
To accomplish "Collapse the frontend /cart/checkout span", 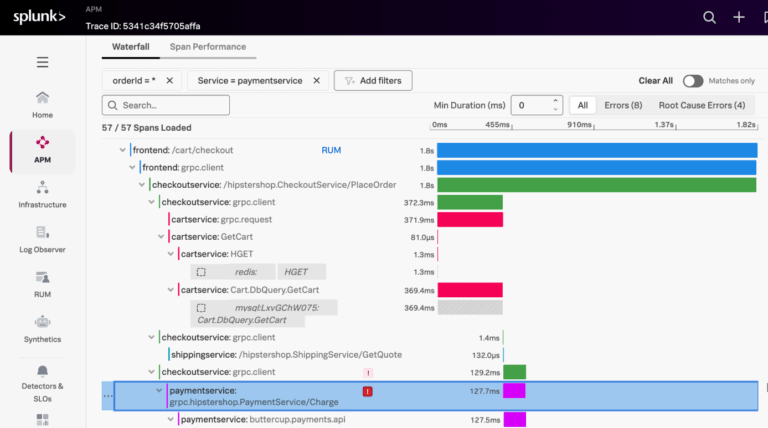I will (123, 150).
